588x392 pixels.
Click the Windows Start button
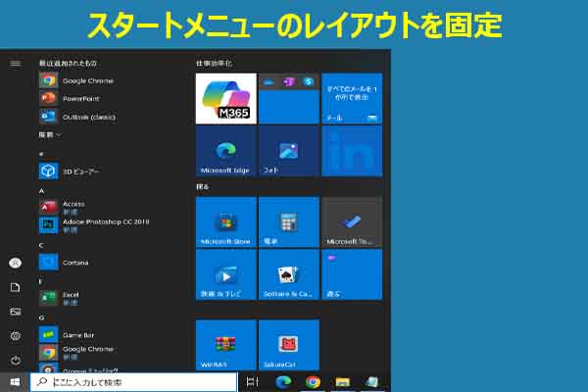(x=14, y=381)
